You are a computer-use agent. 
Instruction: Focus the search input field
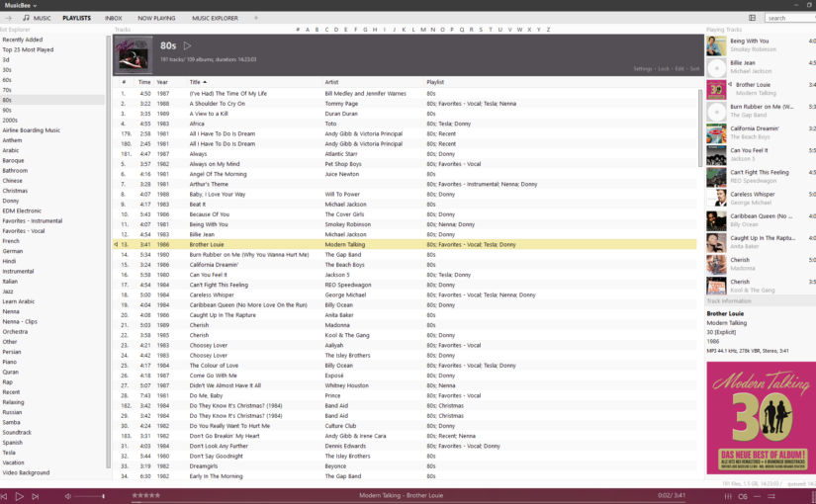[x=790, y=18]
